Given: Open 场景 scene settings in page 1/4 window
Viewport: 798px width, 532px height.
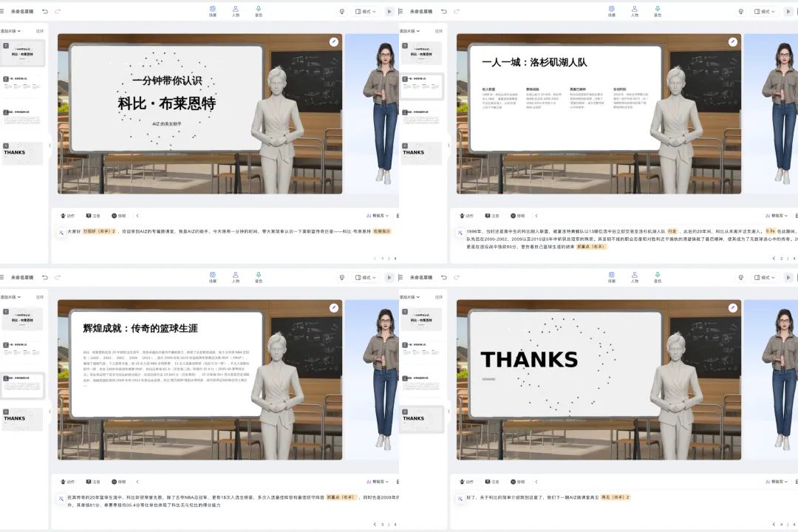Looking at the screenshot, I should tap(213, 11).
